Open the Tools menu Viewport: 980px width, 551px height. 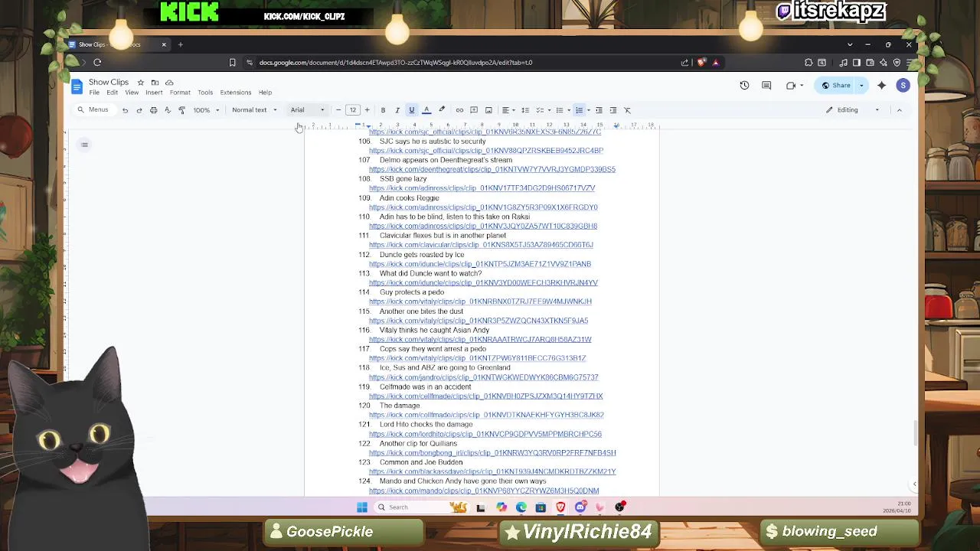tap(205, 93)
